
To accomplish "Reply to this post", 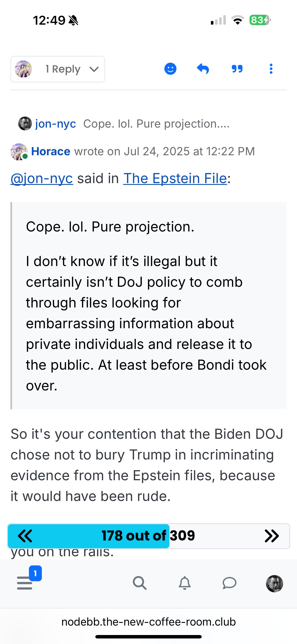I will [203, 69].
